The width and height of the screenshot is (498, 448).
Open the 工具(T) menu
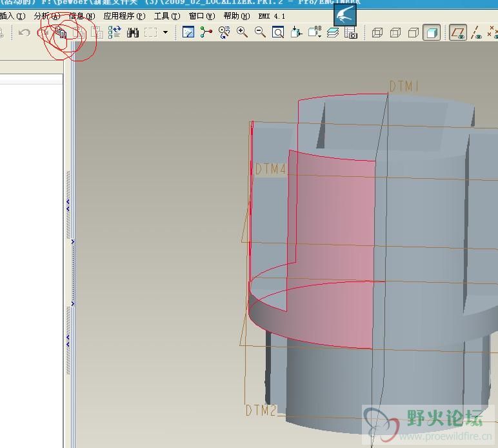[x=167, y=16]
